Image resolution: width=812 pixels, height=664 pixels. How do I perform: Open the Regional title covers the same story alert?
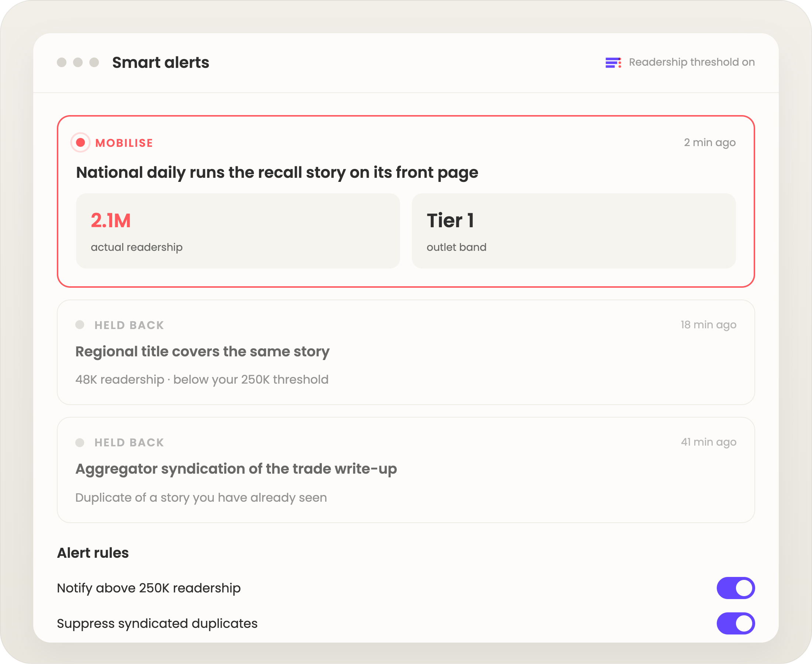point(406,352)
